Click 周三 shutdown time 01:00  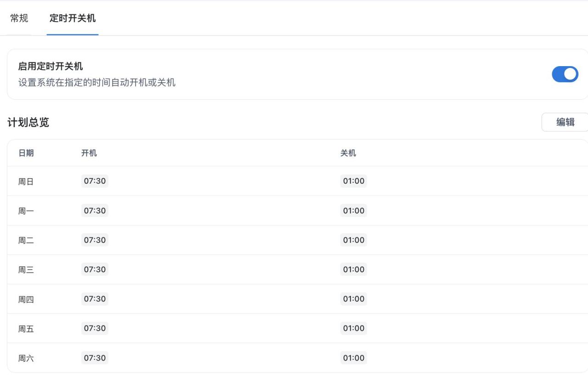(354, 270)
